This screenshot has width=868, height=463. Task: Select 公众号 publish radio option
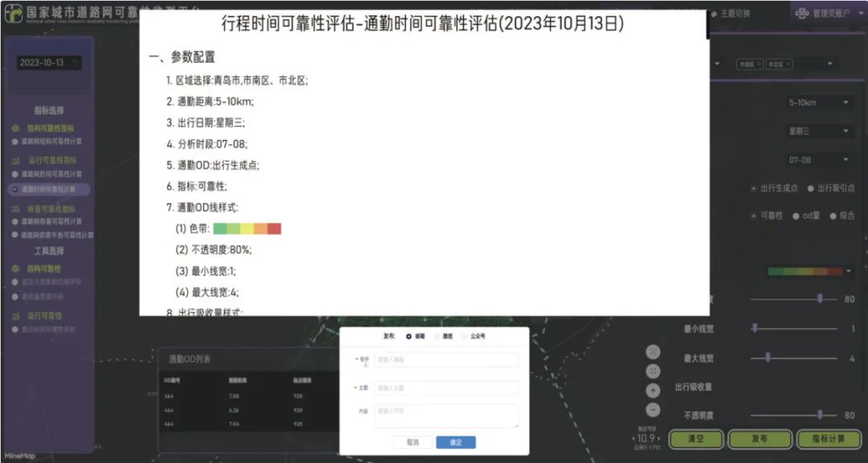(x=464, y=336)
